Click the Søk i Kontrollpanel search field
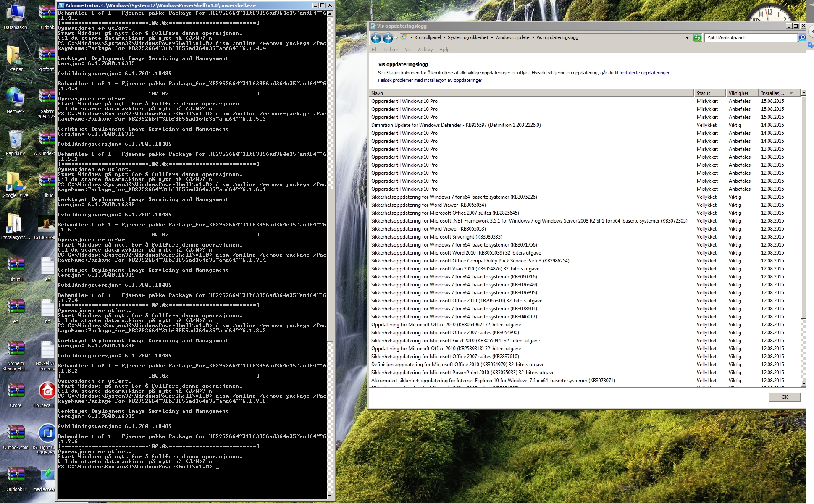The width and height of the screenshot is (814, 504). 751,38
